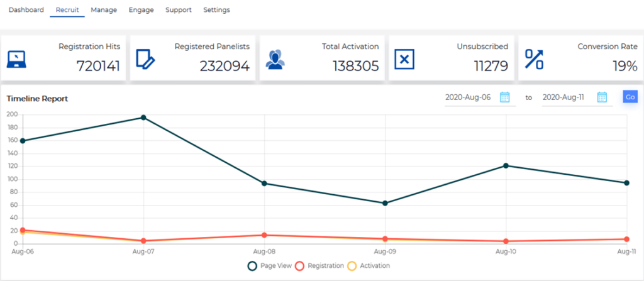
Task: Click the Total Activation people icon
Action: click(x=275, y=58)
